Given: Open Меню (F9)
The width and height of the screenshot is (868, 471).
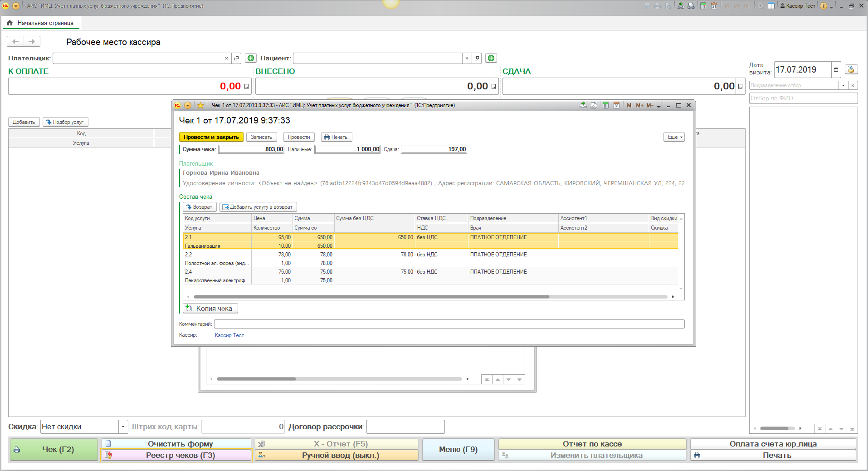Looking at the screenshot, I should tap(458, 449).
